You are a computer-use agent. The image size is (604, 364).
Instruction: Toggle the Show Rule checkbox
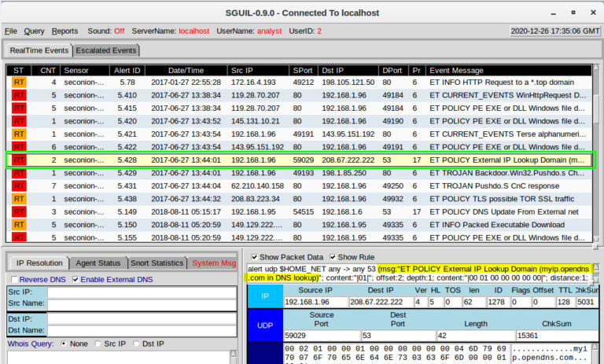pos(333,257)
